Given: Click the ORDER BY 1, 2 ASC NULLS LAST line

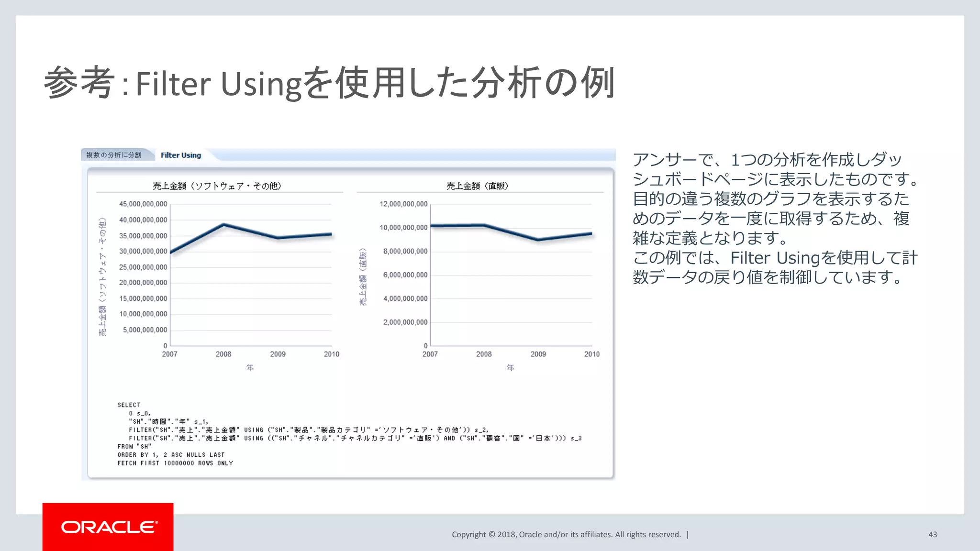Looking at the screenshot, I should (x=171, y=455).
